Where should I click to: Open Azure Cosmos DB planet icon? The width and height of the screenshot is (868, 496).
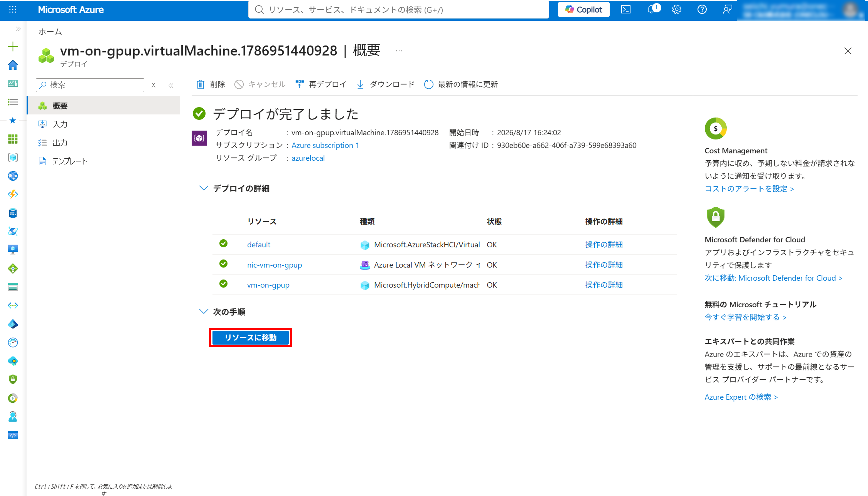[x=13, y=231]
